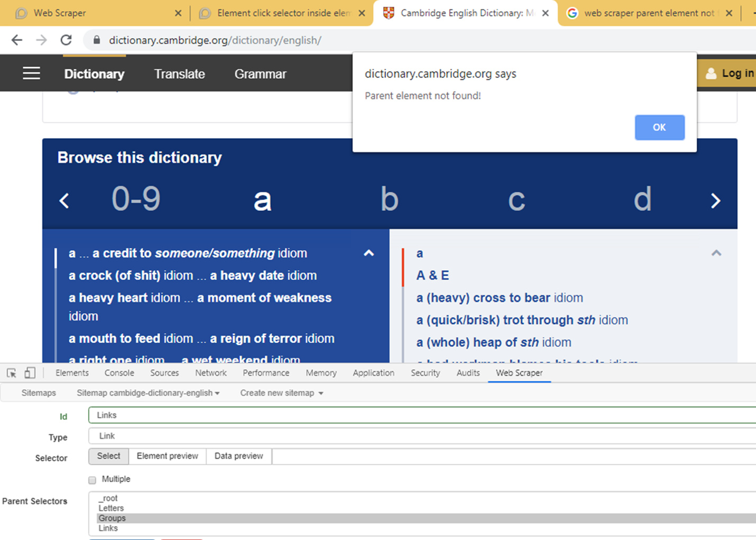Open the Cambridge site hamburger menu

(x=31, y=73)
